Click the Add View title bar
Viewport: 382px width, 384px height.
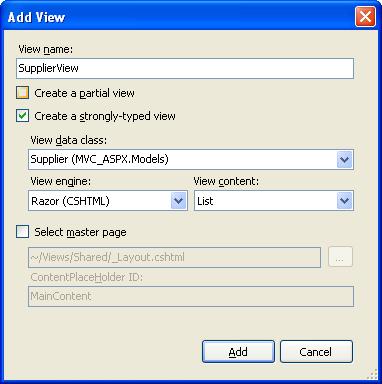[180, 17]
